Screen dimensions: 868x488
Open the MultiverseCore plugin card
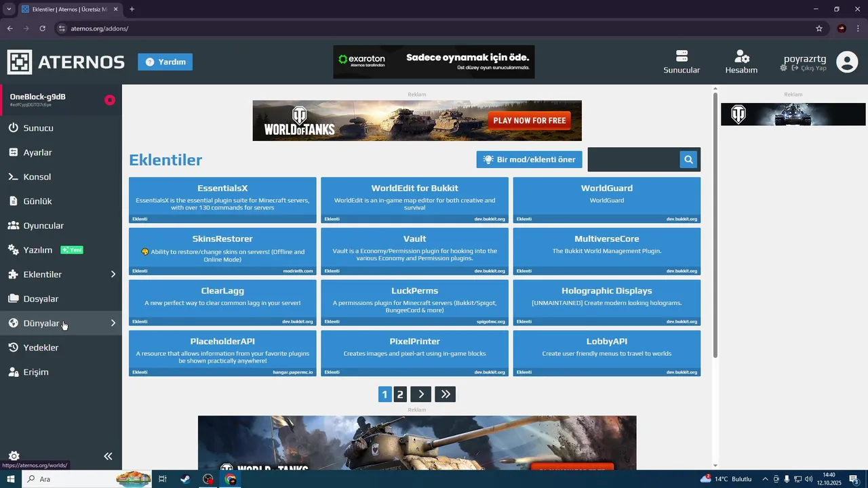(607, 251)
